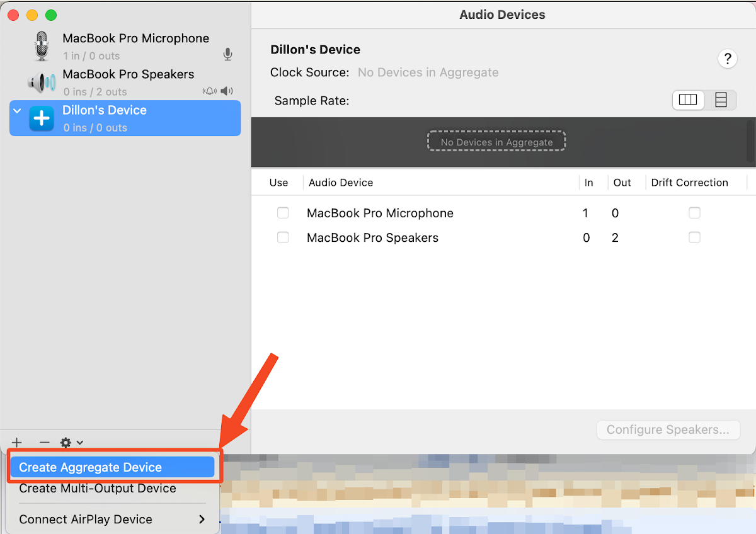The height and width of the screenshot is (534, 756).
Task: Enable Use checkbox for MacBook Pro Microphone
Action: click(283, 213)
